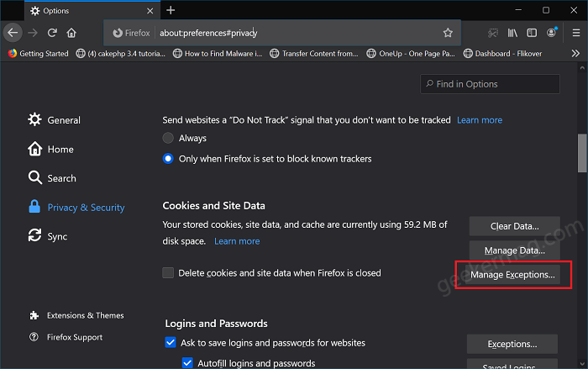588x369 pixels.
Task: Follow Learn more link beside Do Not Track
Action: pos(480,120)
